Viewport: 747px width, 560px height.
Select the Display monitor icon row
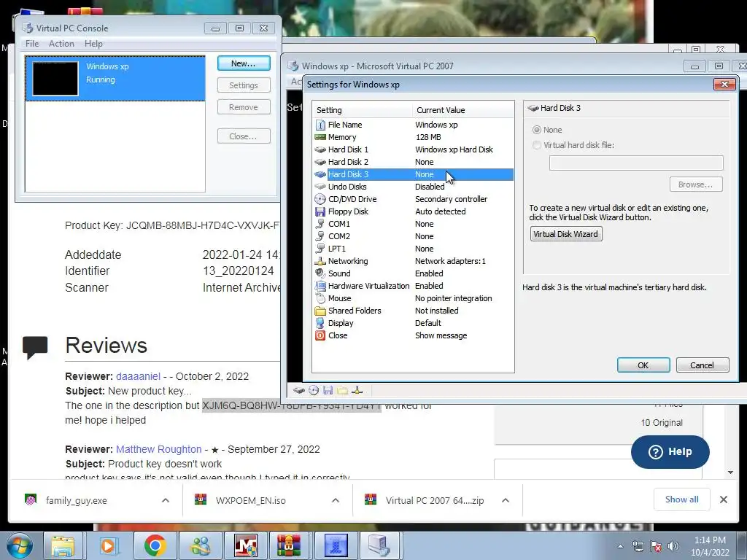coord(414,323)
